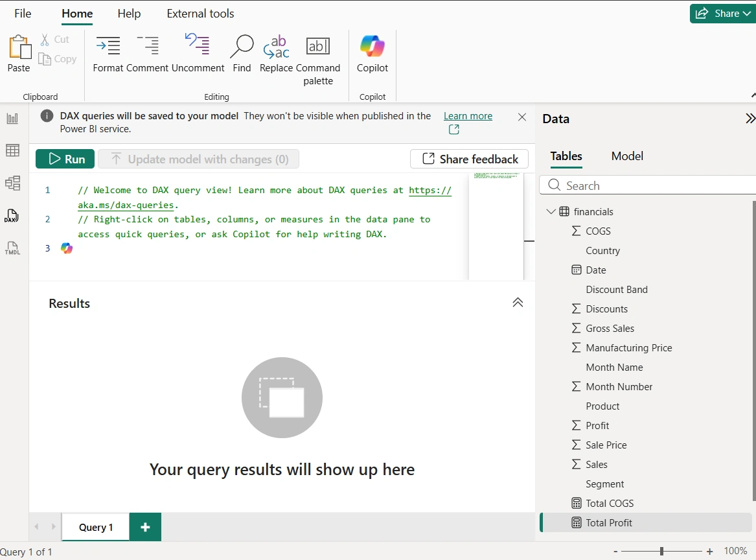Format the DAX query
The height and width of the screenshot is (560, 756).
pos(108,54)
